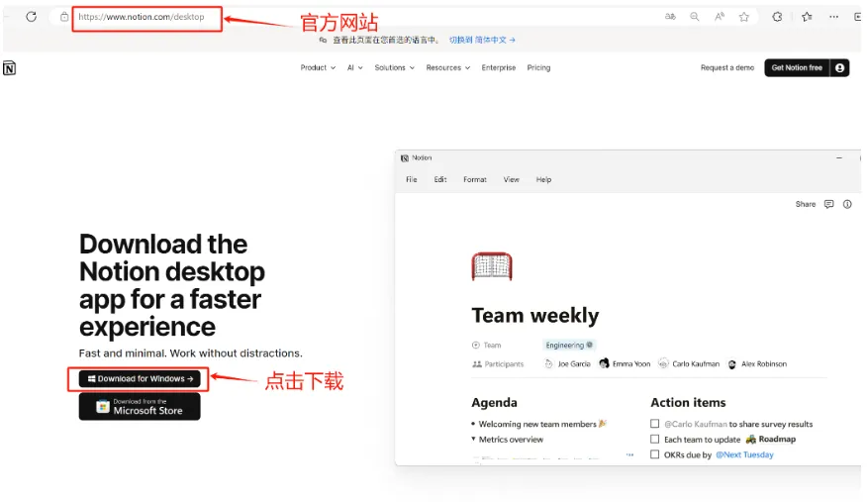Check the OKRs due by item
This screenshot has width=868, height=502.
point(655,454)
